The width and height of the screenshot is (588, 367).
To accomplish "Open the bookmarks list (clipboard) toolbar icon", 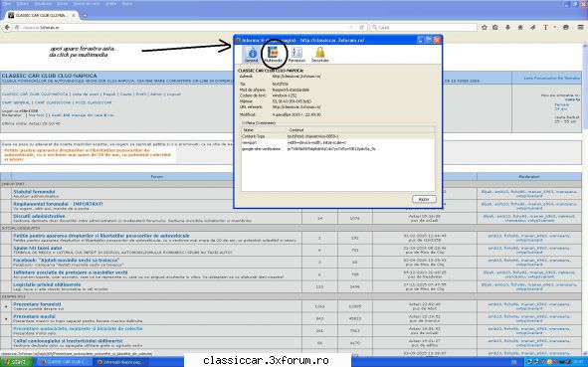I will click(x=495, y=28).
